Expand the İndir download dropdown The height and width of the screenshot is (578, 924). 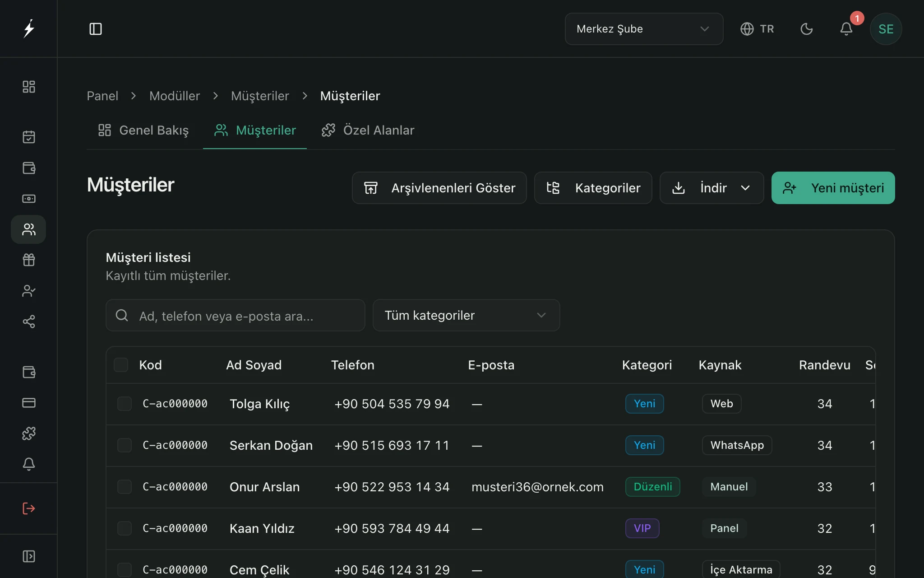coord(711,188)
